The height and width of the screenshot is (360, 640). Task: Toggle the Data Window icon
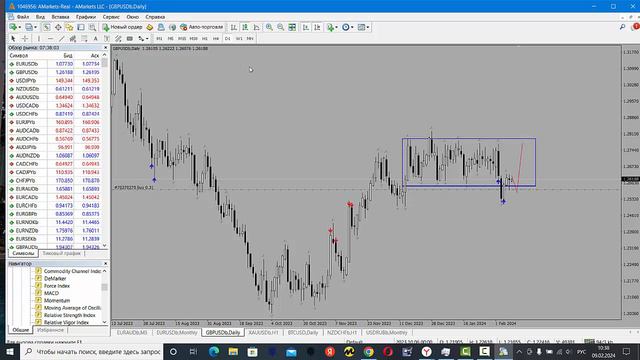58,27
